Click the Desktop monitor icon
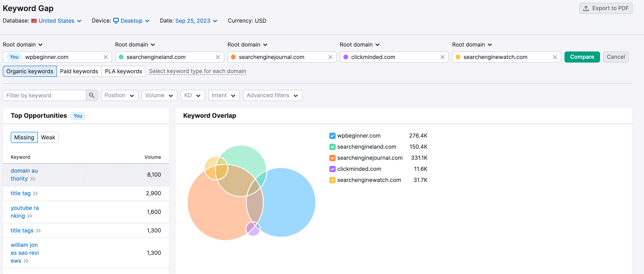This screenshot has height=274, width=644. [116, 21]
